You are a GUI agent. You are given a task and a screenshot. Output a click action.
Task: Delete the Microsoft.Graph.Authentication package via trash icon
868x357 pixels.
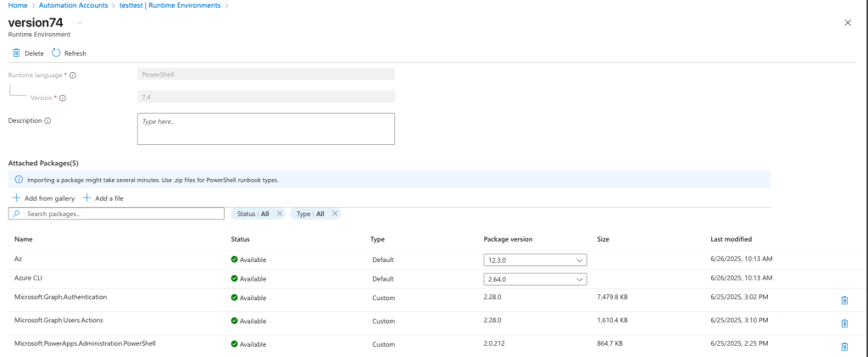click(x=843, y=300)
